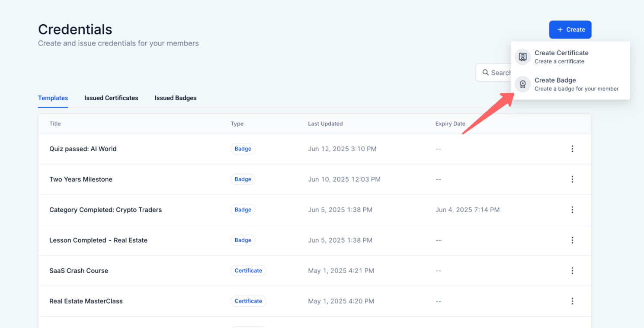
Task: Click the Badge tag on Two Years Milestone
Action: tap(243, 179)
